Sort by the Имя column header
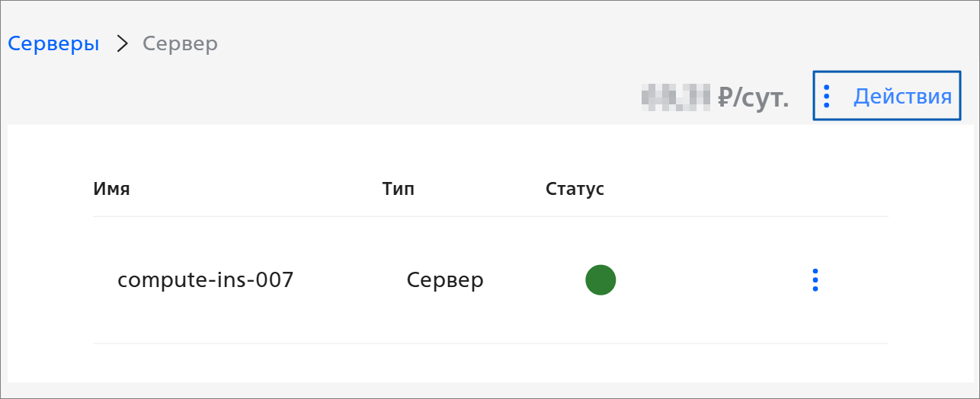980x399 pixels. pyautogui.click(x=111, y=189)
